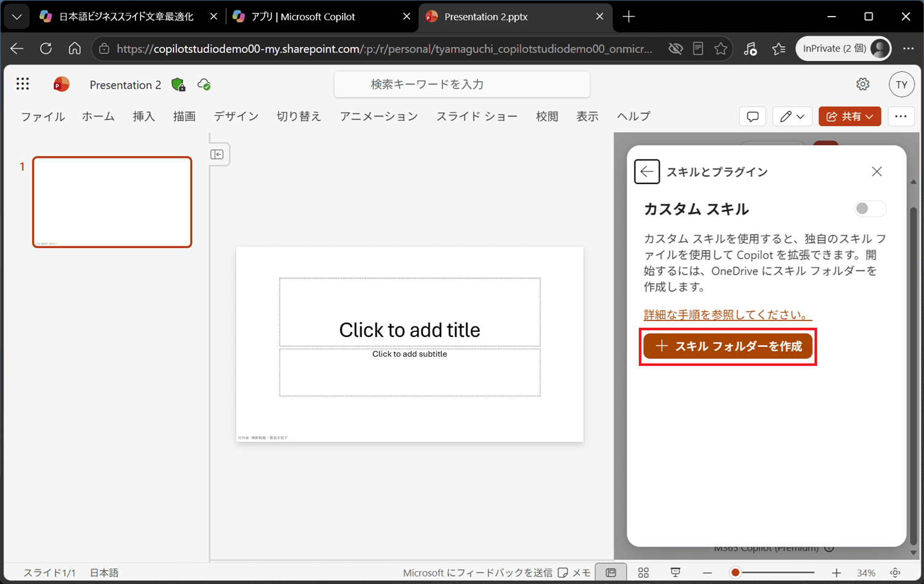Click スキル フォルダーを作成 button
924x584 pixels.
tap(728, 346)
